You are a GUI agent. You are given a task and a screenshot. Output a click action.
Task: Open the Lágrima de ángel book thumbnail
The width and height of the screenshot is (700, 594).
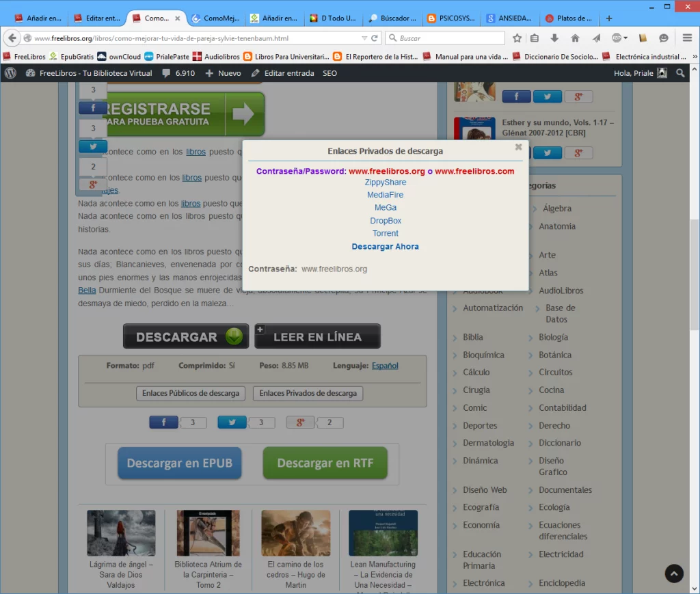pos(121,532)
